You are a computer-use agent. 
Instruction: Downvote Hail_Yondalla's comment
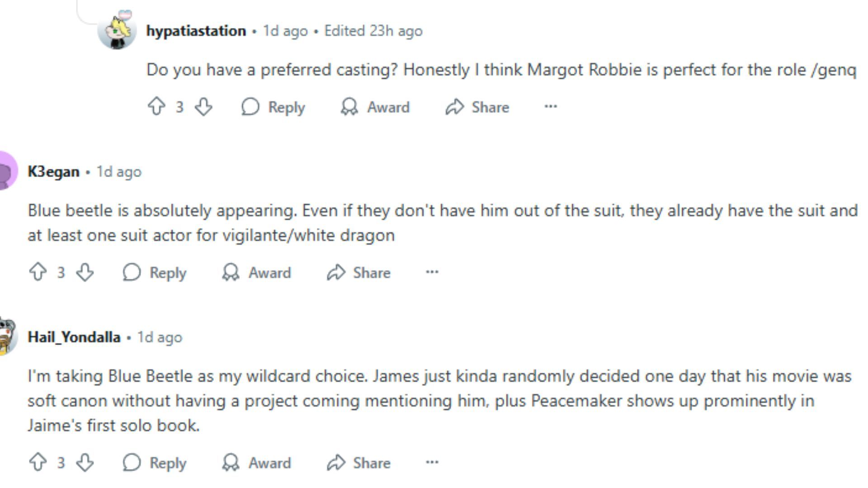point(85,463)
